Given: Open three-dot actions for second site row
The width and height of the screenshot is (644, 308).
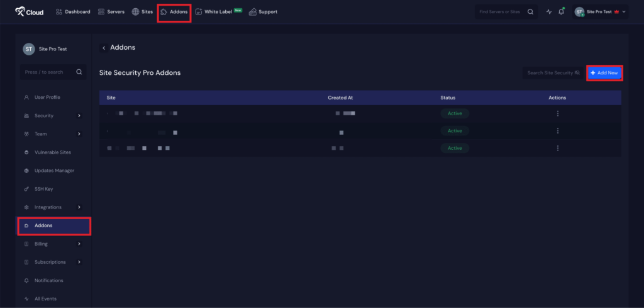Looking at the screenshot, I should coord(557,131).
